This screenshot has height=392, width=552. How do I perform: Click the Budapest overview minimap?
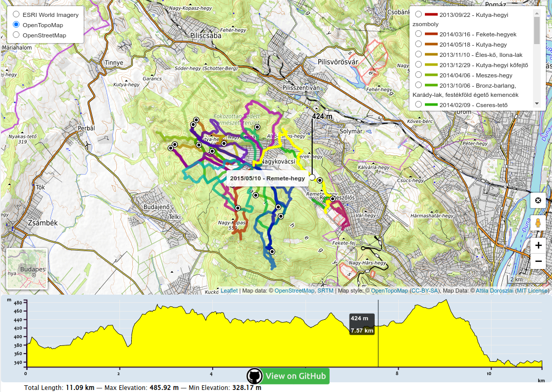[x=27, y=269]
